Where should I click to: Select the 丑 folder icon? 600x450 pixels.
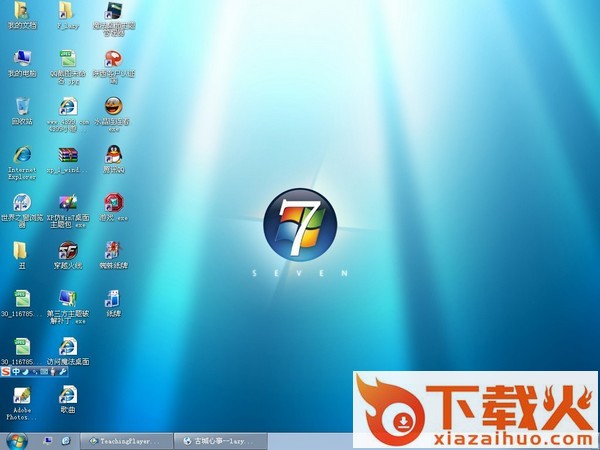[x=20, y=250]
